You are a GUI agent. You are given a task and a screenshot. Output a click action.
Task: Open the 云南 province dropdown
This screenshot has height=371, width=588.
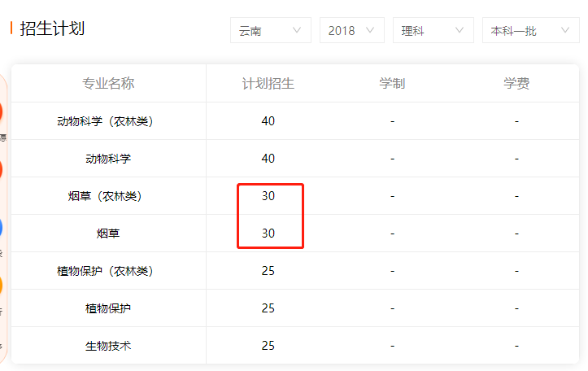[270, 31]
